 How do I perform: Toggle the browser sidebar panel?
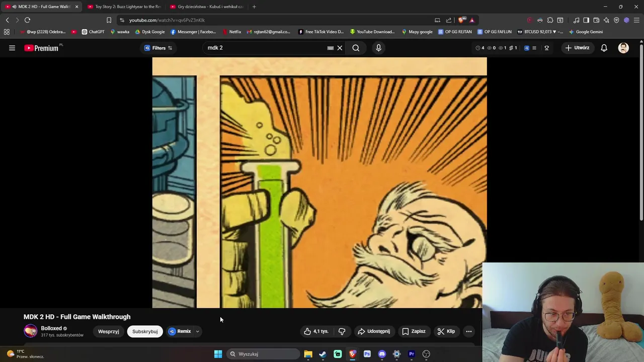(586, 20)
